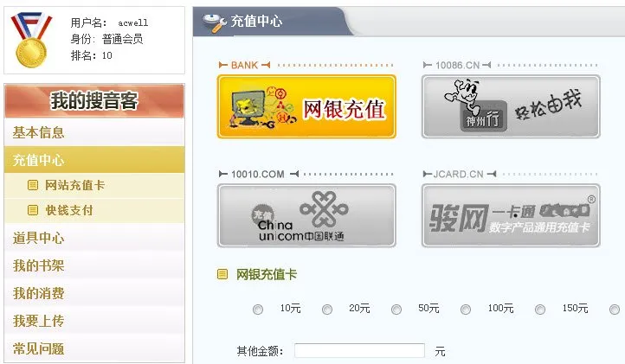Go to 我要上传 in the sidebar
625x364 pixels.
point(94,321)
